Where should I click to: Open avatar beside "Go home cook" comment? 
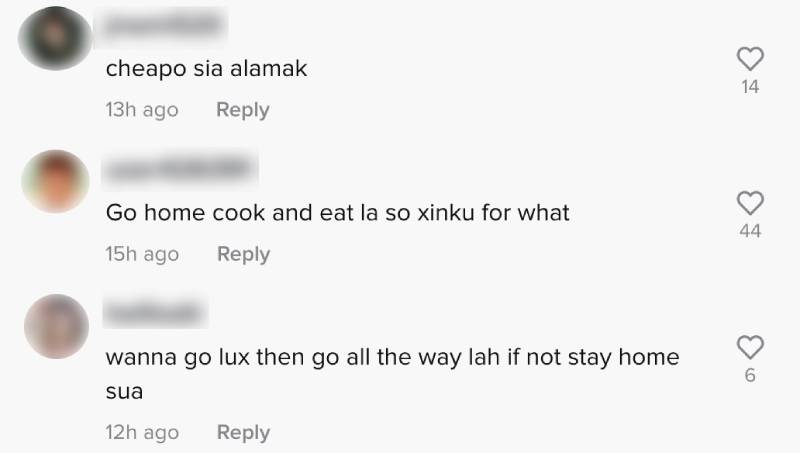pyautogui.click(x=56, y=182)
